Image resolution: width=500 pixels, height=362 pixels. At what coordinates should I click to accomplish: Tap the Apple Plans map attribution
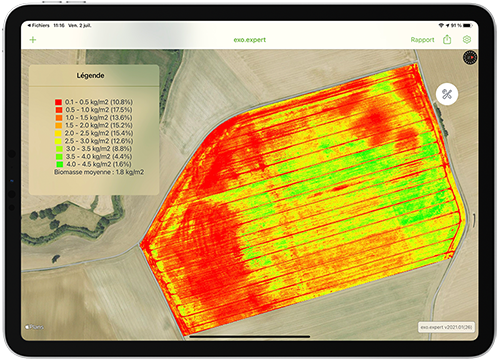click(x=35, y=327)
